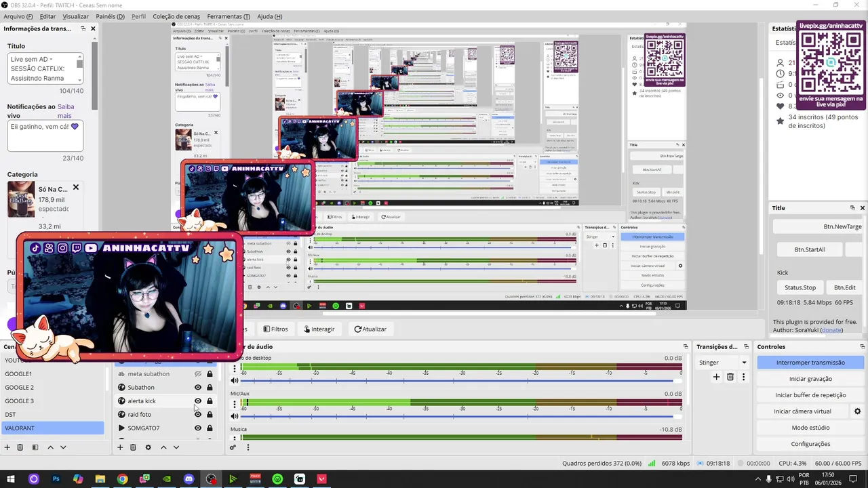Mute the Mic/Aux speaker icon

(x=235, y=416)
